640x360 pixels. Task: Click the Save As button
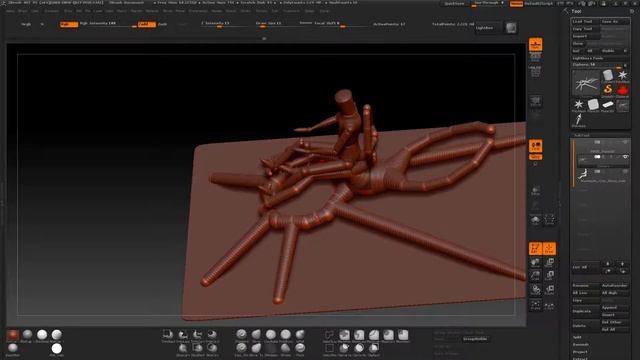[x=615, y=21]
